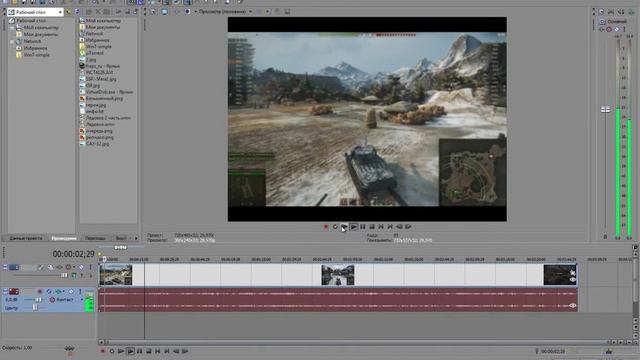This screenshot has width=640, height=360.
Task: Click the Split Screen View icon in preview toolbar
Action: [x=187, y=12]
